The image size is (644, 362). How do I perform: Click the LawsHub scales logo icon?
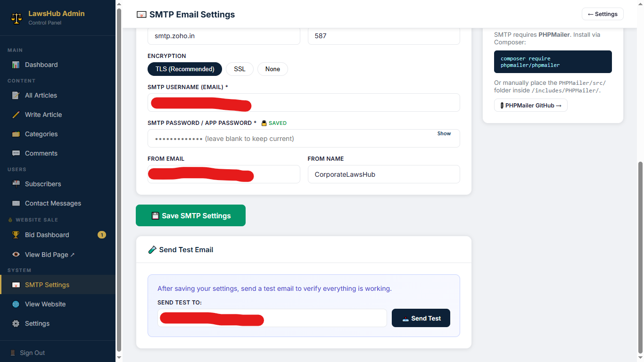click(17, 18)
